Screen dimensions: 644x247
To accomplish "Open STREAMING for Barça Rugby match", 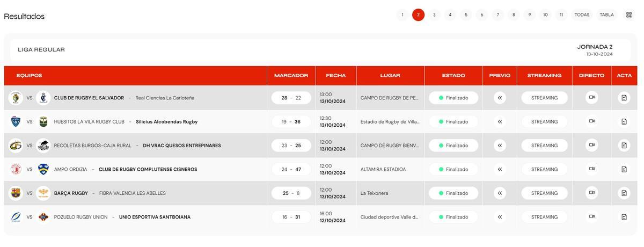I will coord(544,193).
